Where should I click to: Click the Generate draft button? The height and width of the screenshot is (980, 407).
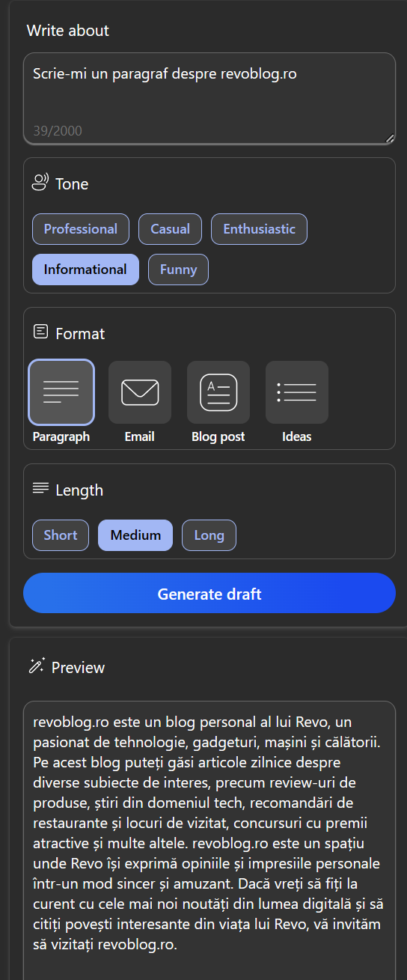(209, 594)
